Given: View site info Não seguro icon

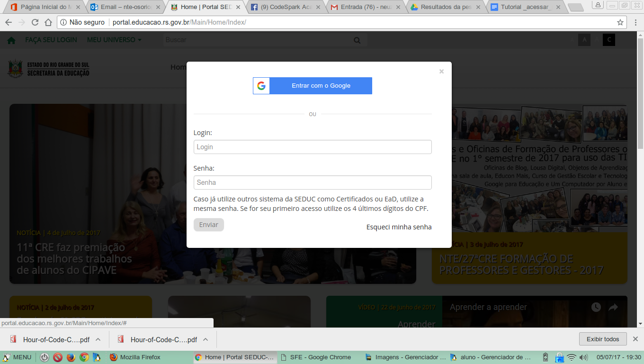Looking at the screenshot, I should tap(64, 22).
